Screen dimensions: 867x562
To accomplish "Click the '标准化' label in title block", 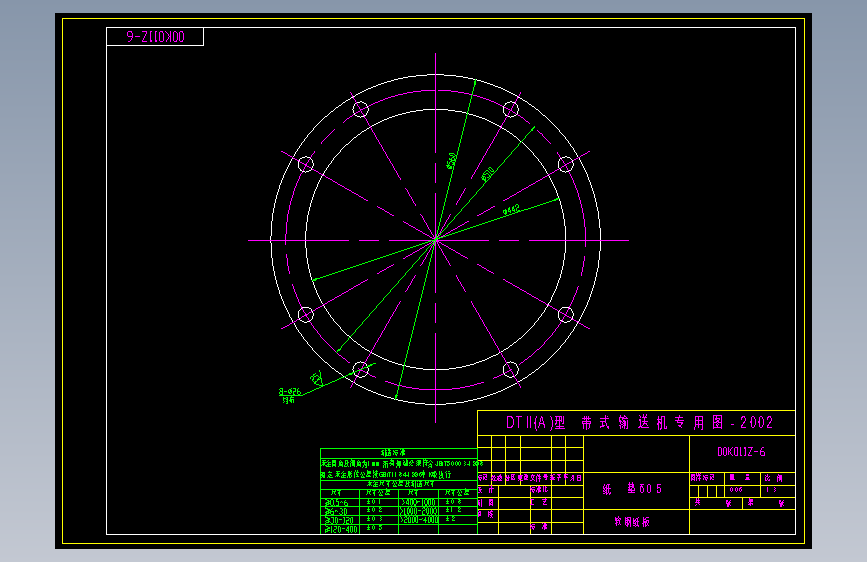I will 539,490.
